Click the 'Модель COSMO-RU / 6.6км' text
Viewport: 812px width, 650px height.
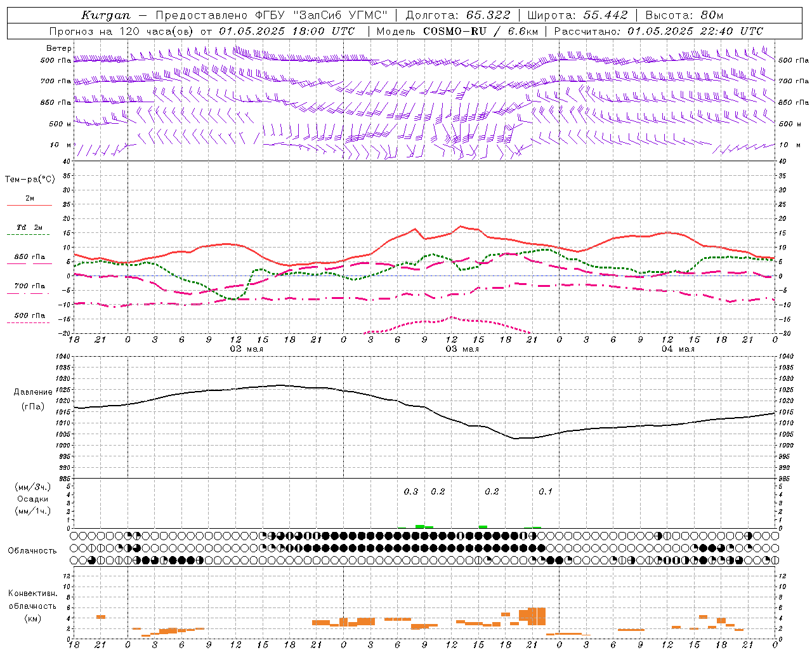click(x=457, y=31)
